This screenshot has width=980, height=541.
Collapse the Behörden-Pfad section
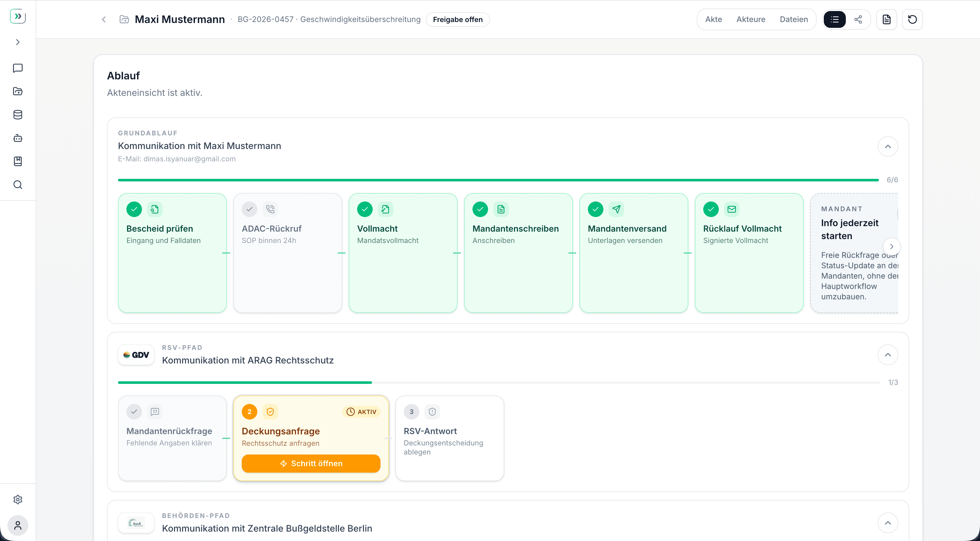[x=888, y=523]
